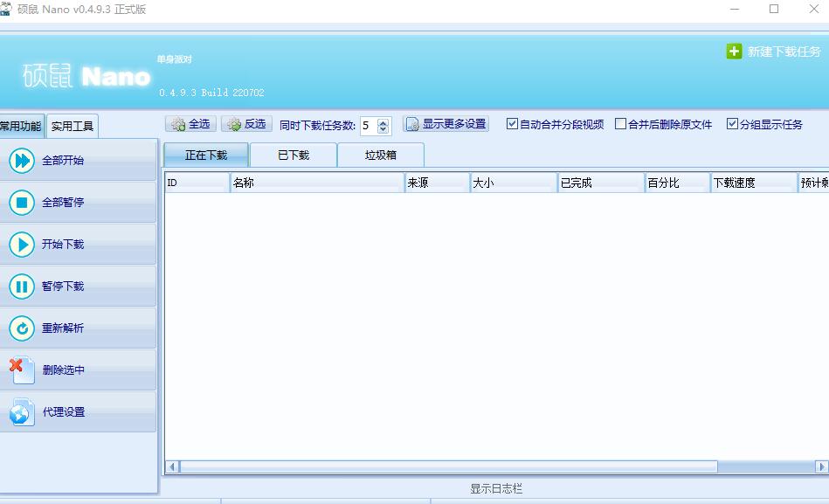
Task: Open 显示更多设置 button
Action: [446, 124]
